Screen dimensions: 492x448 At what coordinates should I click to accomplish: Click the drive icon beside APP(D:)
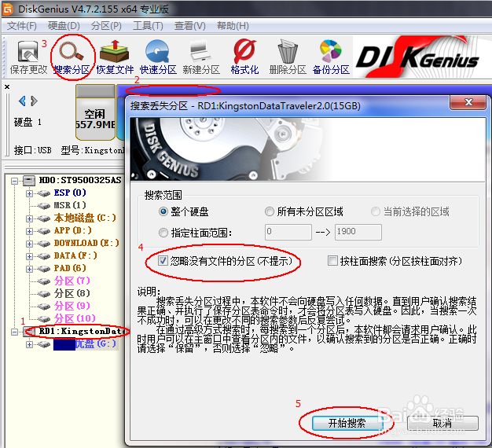click(43, 231)
